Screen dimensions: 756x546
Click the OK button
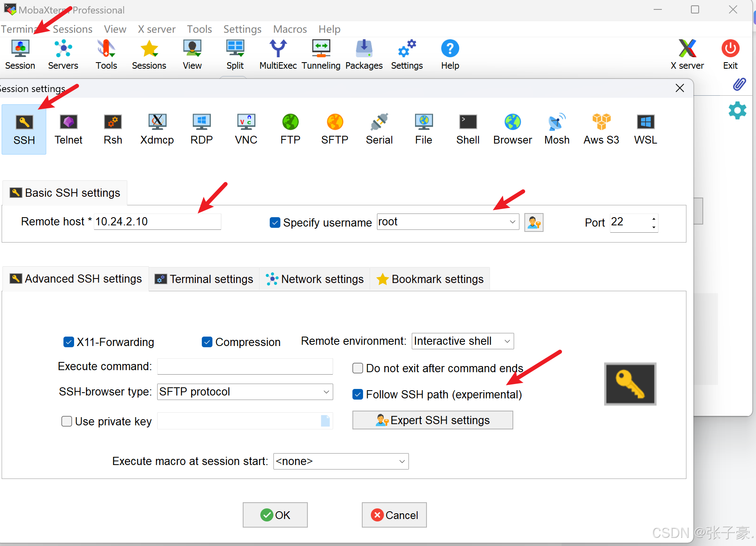coord(275,515)
